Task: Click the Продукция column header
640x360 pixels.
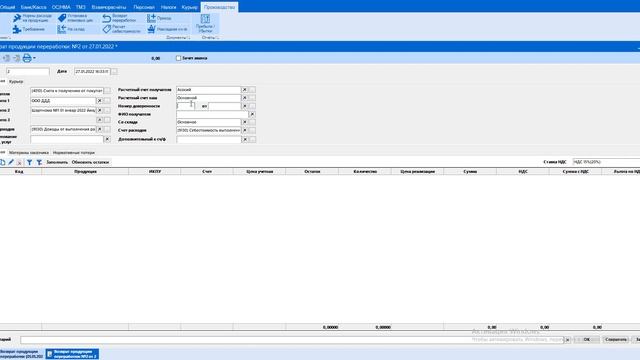Action: click(85, 172)
